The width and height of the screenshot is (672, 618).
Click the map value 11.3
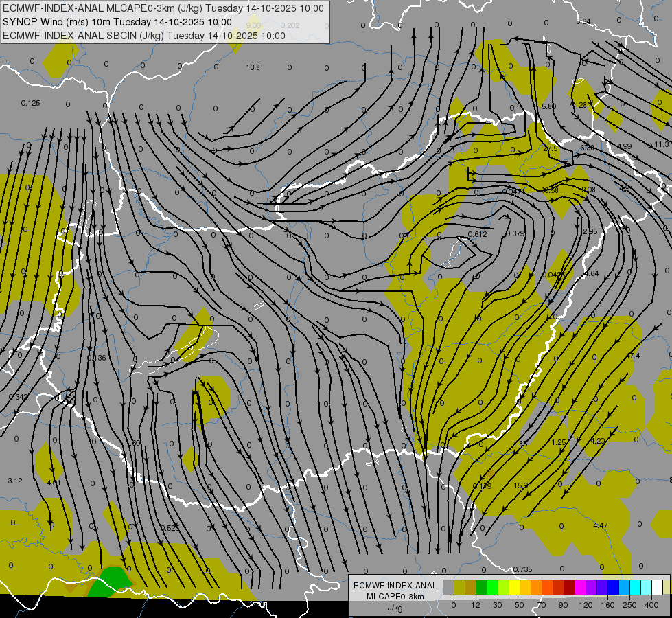point(661,144)
